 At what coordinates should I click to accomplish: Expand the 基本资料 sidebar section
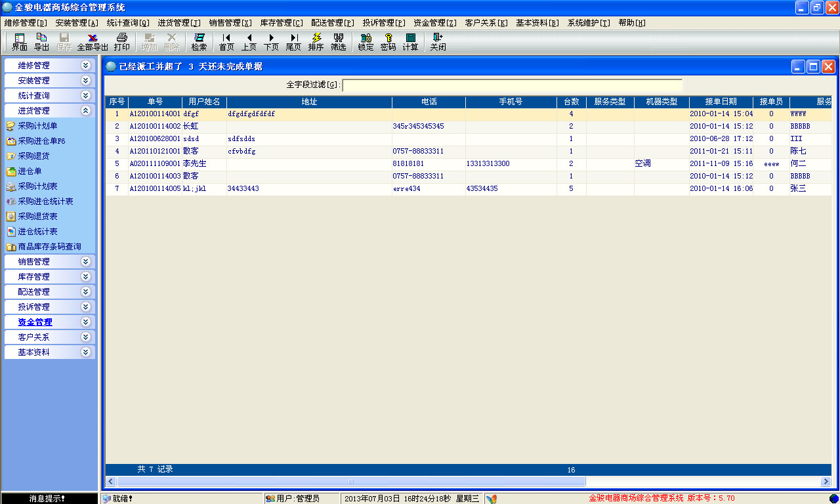(49, 352)
